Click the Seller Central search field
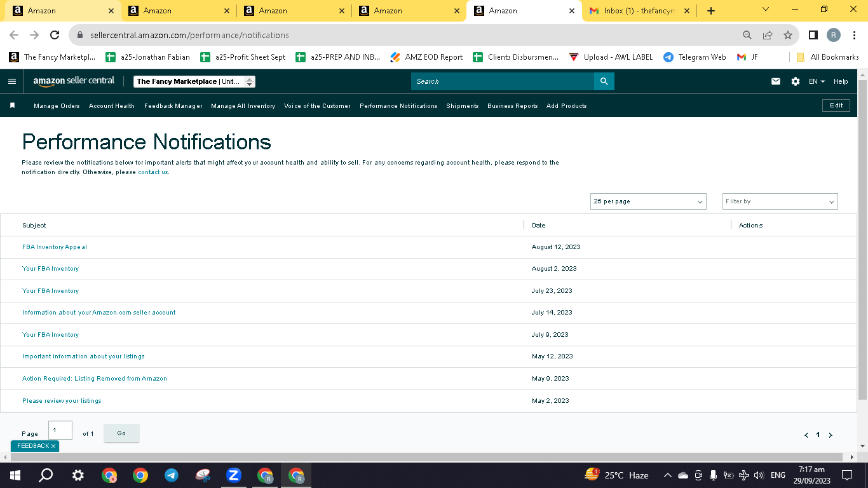 (503, 81)
